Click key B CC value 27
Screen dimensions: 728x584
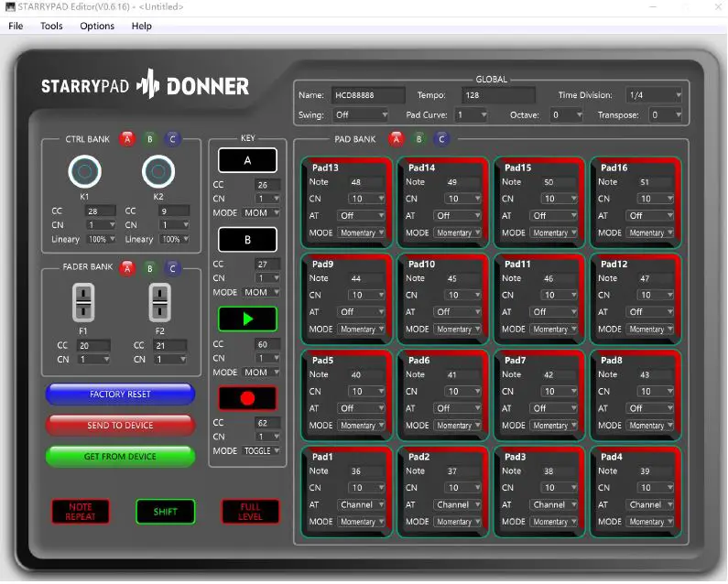(x=267, y=265)
